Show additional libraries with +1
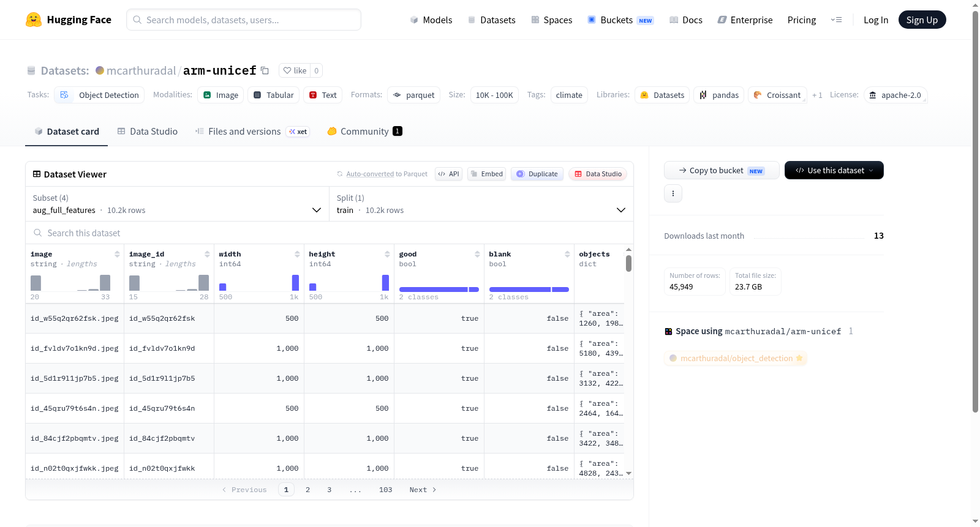 click(x=817, y=95)
